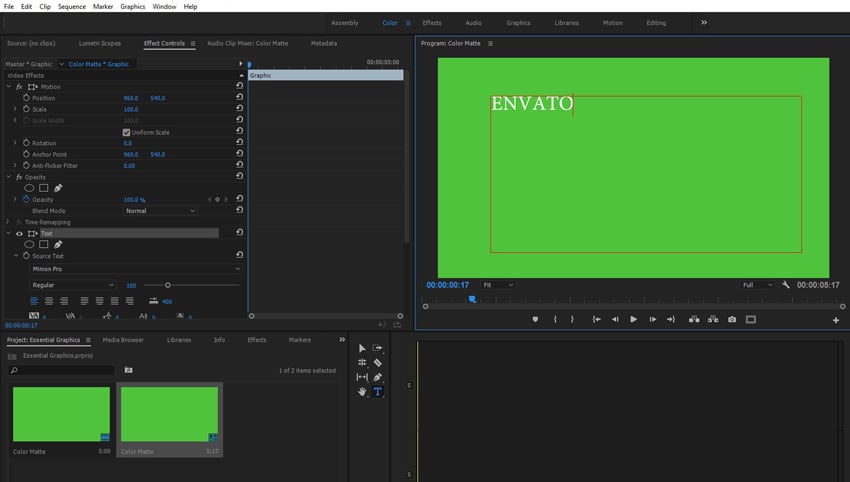Reset the Position parameter
The image size is (850, 482).
coord(239,98)
